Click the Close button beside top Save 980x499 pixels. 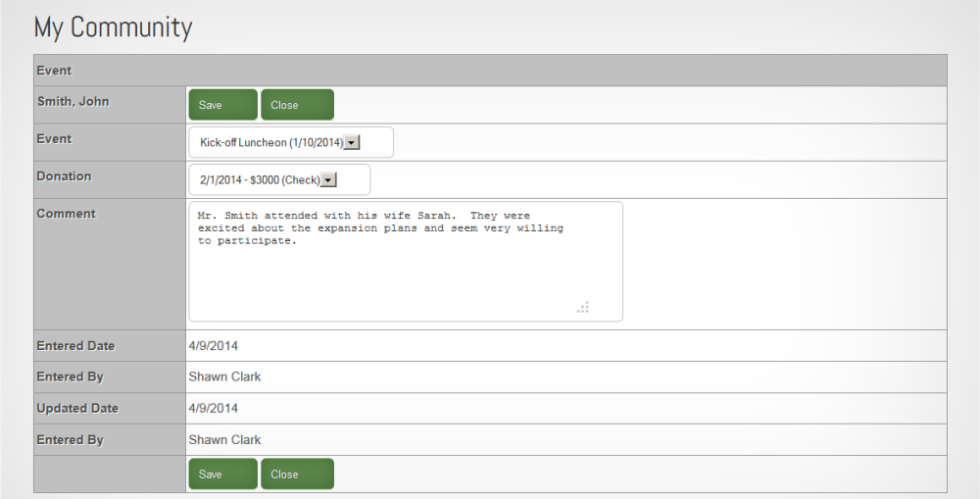297,105
